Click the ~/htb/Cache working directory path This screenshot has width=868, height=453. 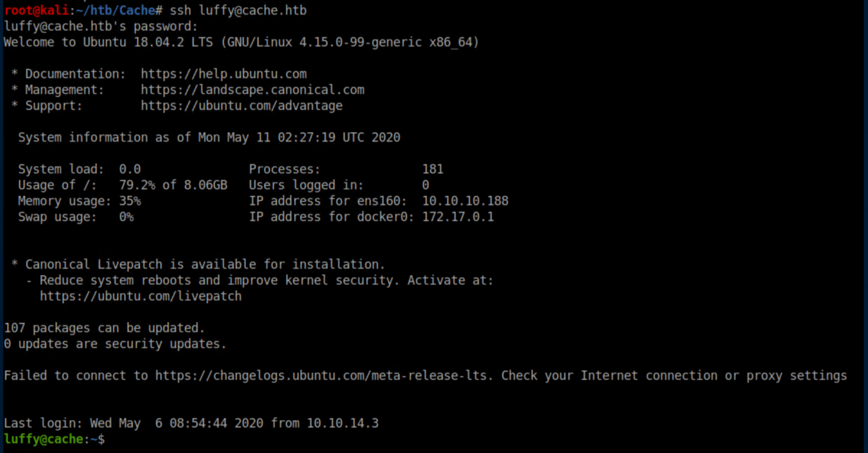pyautogui.click(x=116, y=11)
